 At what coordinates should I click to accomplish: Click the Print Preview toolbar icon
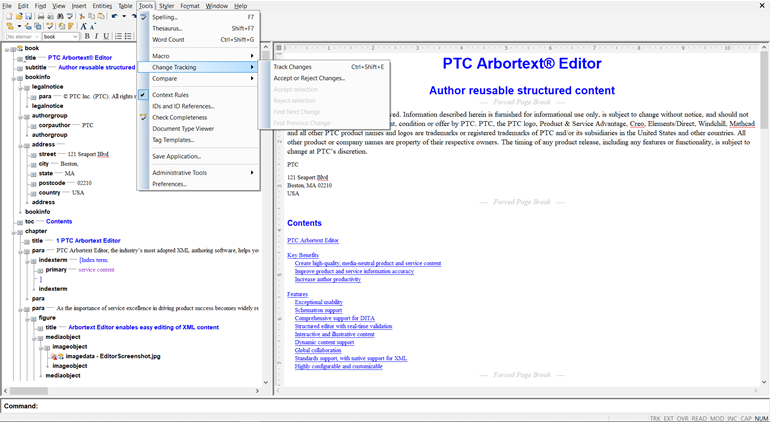(x=50, y=16)
